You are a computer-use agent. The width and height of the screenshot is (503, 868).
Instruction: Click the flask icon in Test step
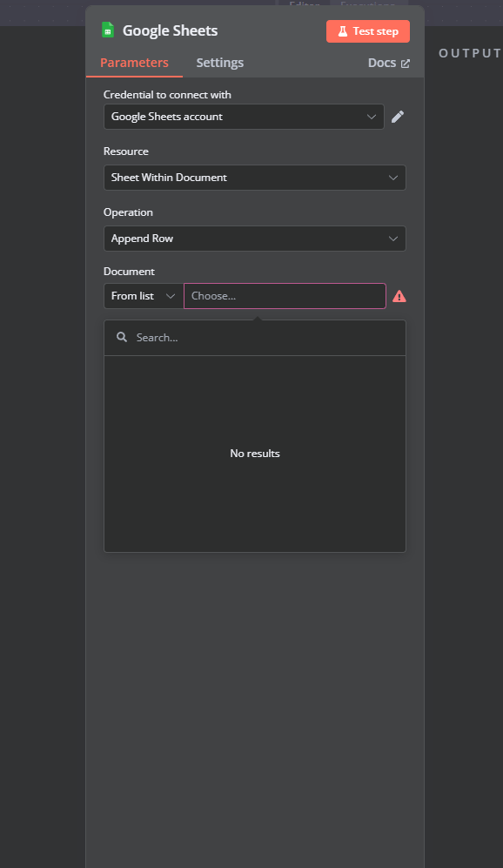pos(343,31)
